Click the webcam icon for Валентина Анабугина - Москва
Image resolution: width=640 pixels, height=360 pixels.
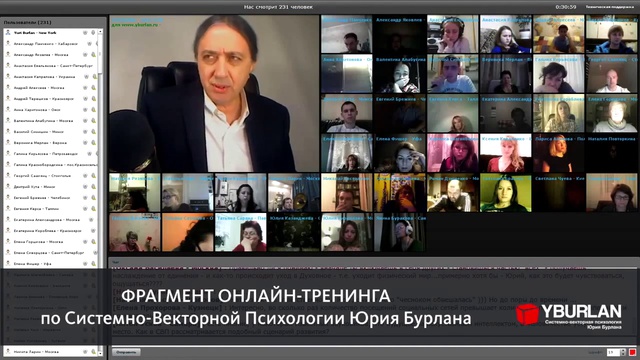click(x=85, y=121)
